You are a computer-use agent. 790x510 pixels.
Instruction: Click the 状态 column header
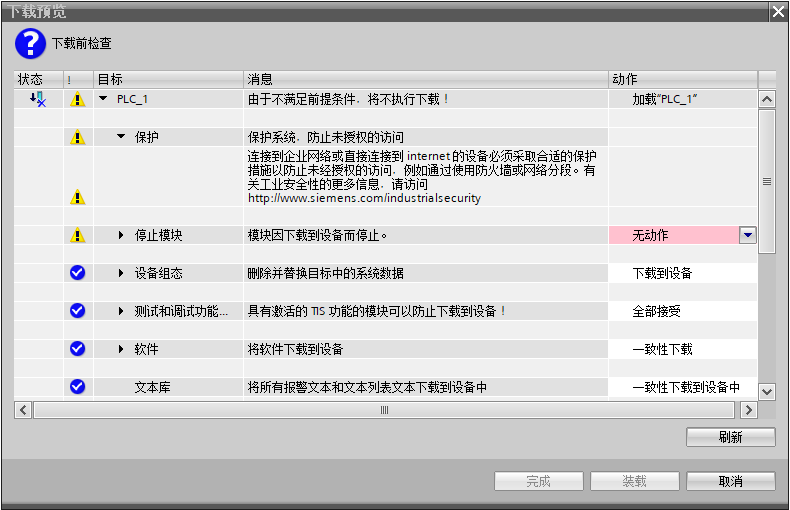(x=39, y=79)
